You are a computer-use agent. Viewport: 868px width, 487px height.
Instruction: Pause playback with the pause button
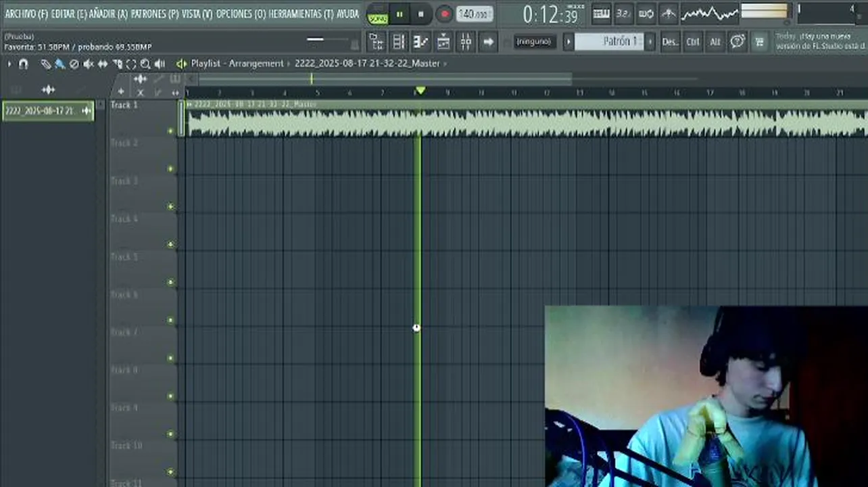[400, 14]
